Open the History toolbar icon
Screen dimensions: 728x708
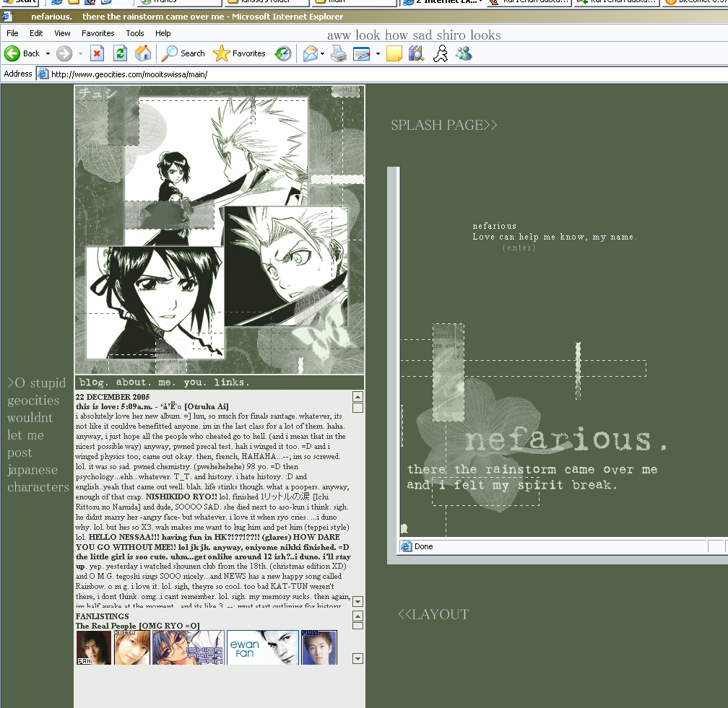283,53
